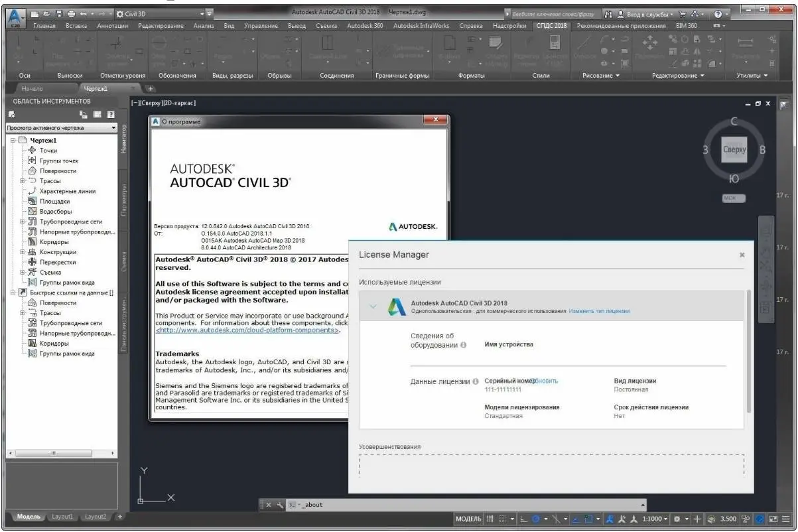The height and width of the screenshot is (532, 798).
Task: Click the Водосборы icon in the tree
Action: tap(33, 212)
